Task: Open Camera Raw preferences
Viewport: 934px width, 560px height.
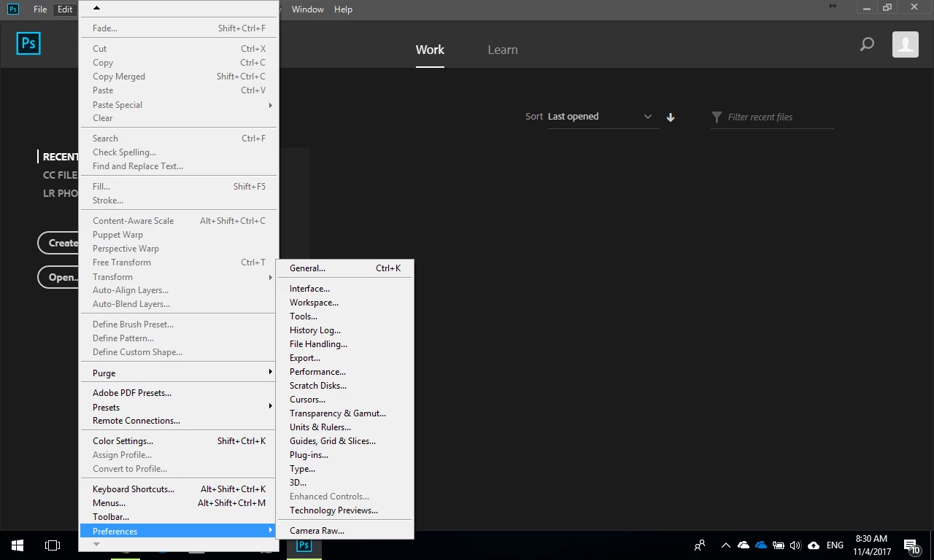Action: pos(344,531)
